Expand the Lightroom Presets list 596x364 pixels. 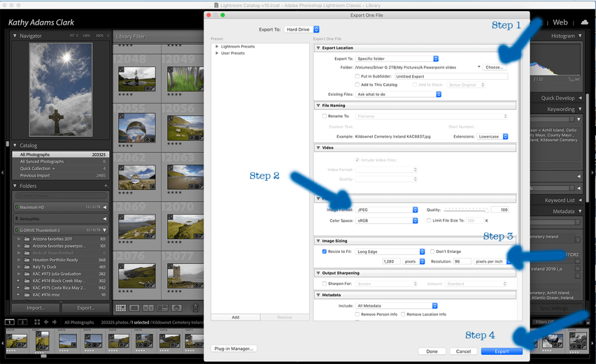pos(217,47)
